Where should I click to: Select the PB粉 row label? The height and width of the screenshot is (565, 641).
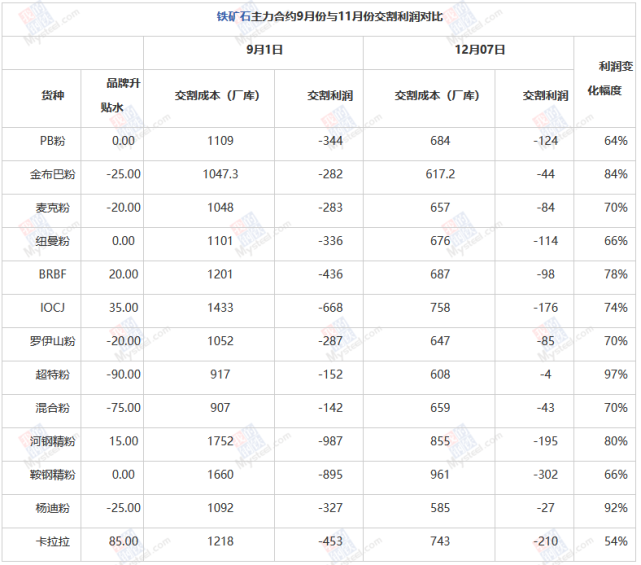(52, 141)
